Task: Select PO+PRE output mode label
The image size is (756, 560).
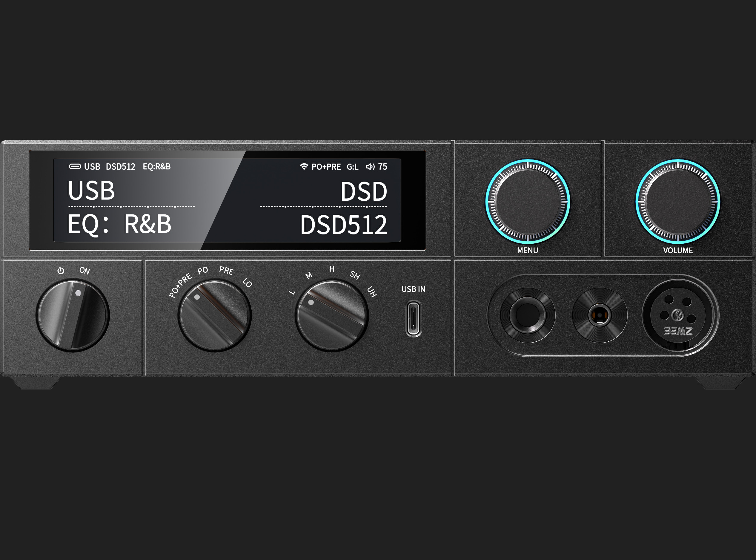Action: click(x=180, y=286)
